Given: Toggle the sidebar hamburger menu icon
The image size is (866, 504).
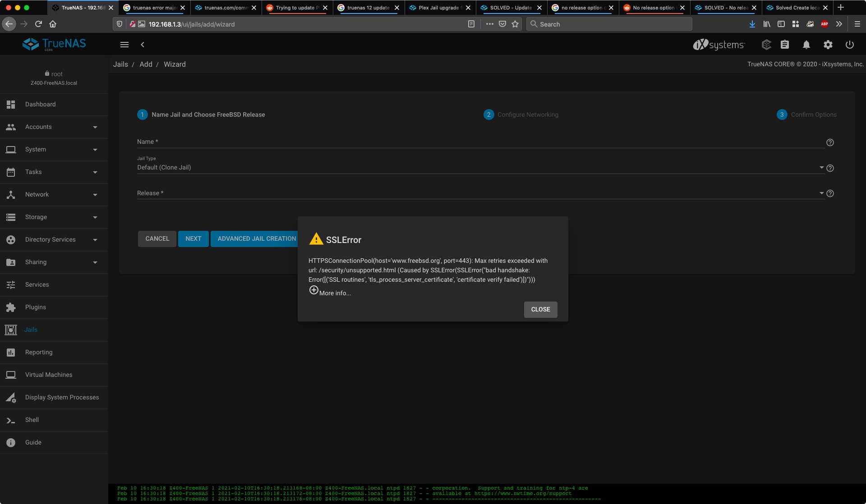Looking at the screenshot, I should coord(124,45).
